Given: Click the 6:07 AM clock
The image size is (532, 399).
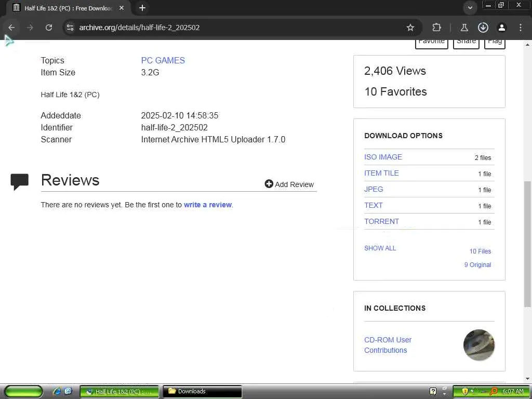Looking at the screenshot, I should click(x=513, y=391).
